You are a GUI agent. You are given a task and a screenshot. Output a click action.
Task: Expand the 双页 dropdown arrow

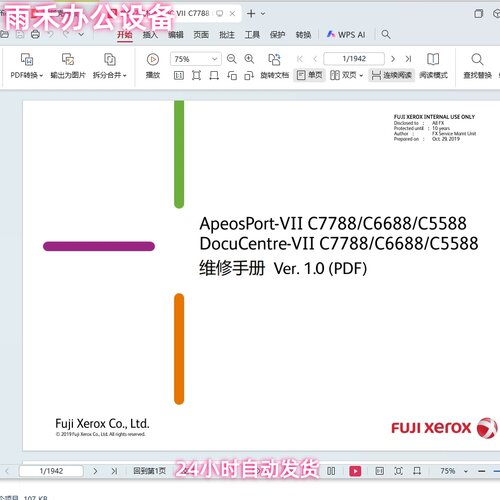click(361, 76)
